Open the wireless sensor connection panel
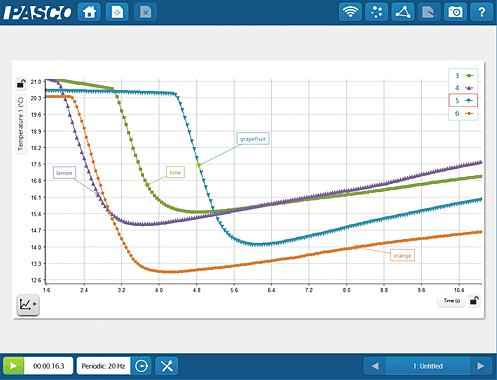Image resolution: width=497 pixels, height=380 pixels. click(350, 12)
